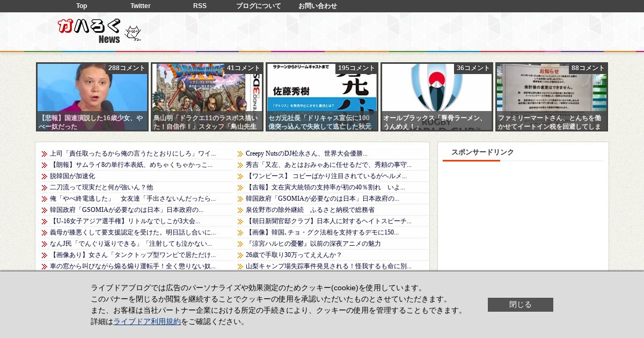Viewport: 644px width, 338px height.
Task: Open 脱韓国が加速化 article
Action: point(72,176)
